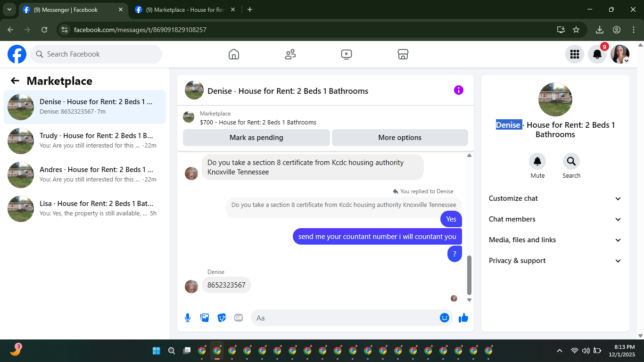Choose a sticker icon
Viewport: 644px width, 362px height.
point(222,318)
